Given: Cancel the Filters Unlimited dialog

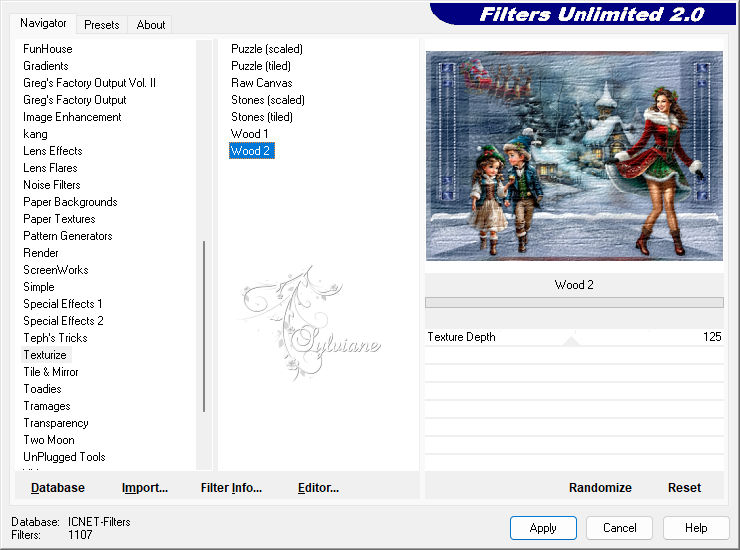Looking at the screenshot, I should (x=620, y=527).
